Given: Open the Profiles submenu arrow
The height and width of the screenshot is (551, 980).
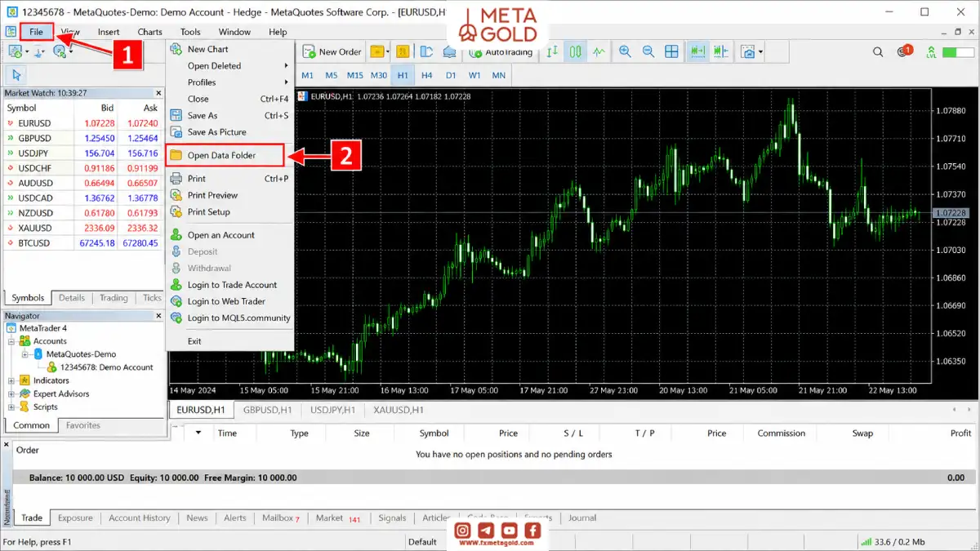Looking at the screenshot, I should click(x=286, y=82).
